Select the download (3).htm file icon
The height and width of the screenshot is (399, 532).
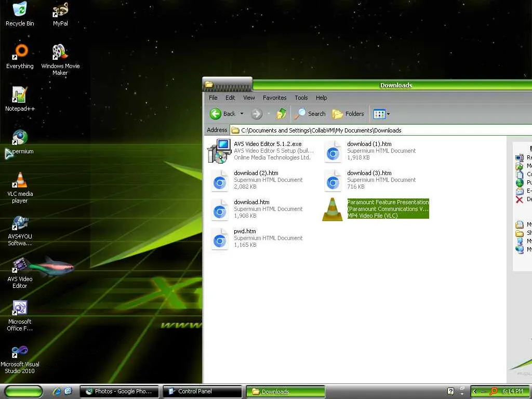pyautogui.click(x=333, y=181)
